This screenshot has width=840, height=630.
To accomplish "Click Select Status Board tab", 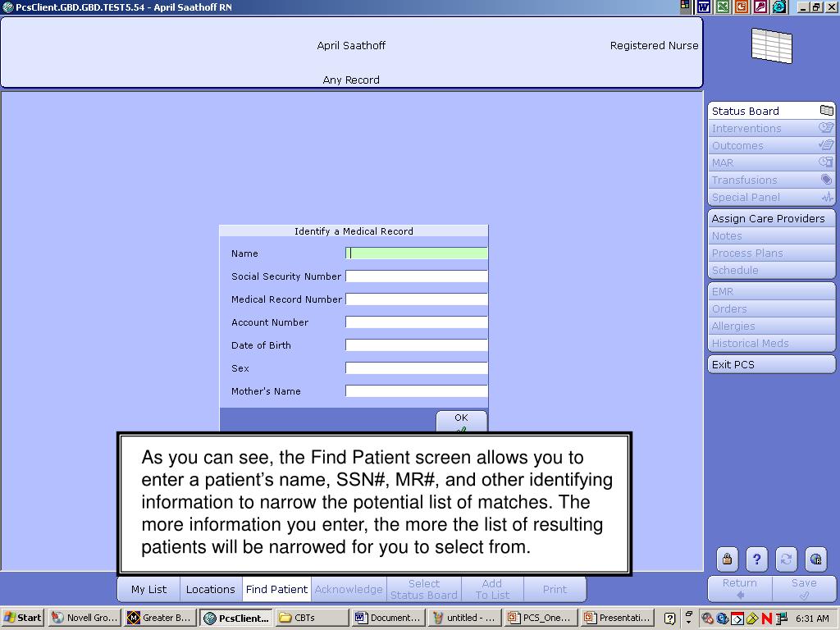I will (424, 589).
